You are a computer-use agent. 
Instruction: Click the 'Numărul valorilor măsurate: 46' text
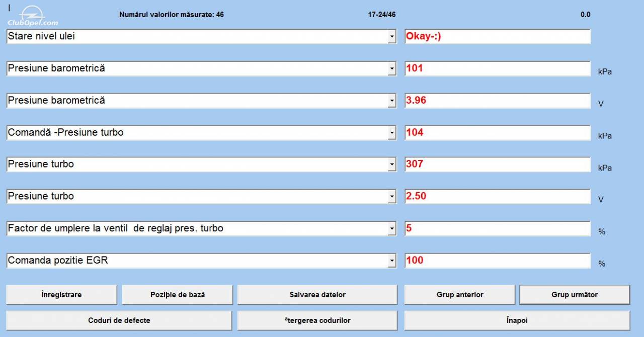pos(172,15)
